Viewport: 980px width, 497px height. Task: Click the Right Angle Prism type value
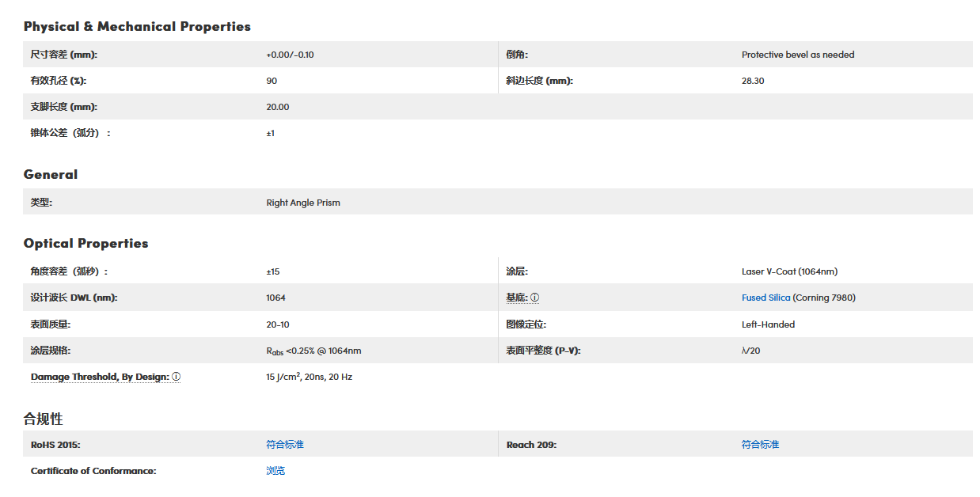point(303,203)
